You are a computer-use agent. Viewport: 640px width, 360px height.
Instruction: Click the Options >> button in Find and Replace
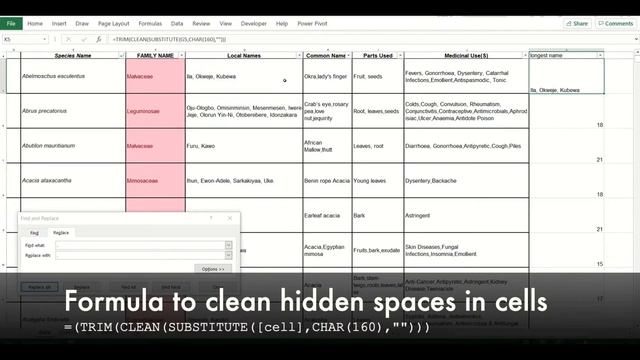click(213, 269)
